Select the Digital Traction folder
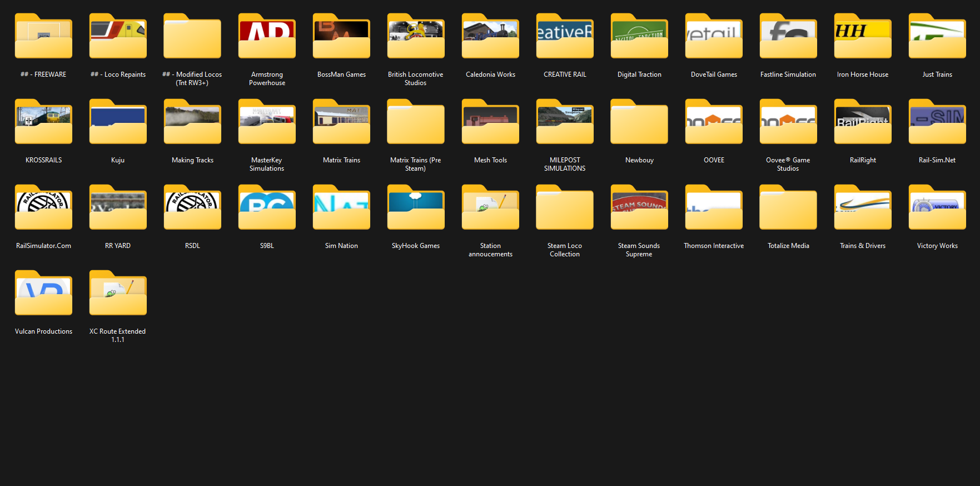The image size is (980, 486). (639, 37)
